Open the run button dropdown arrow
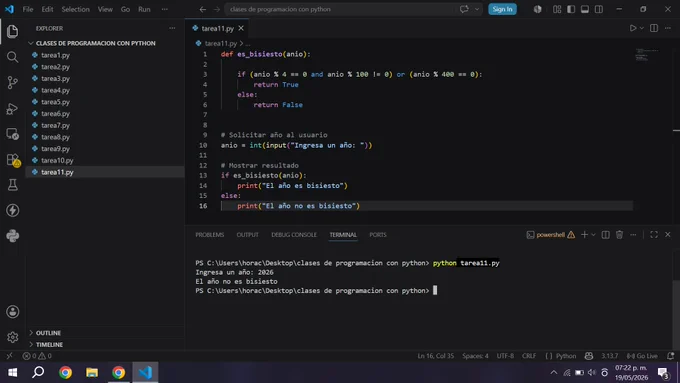This screenshot has width=680, height=383. click(641, 28)
